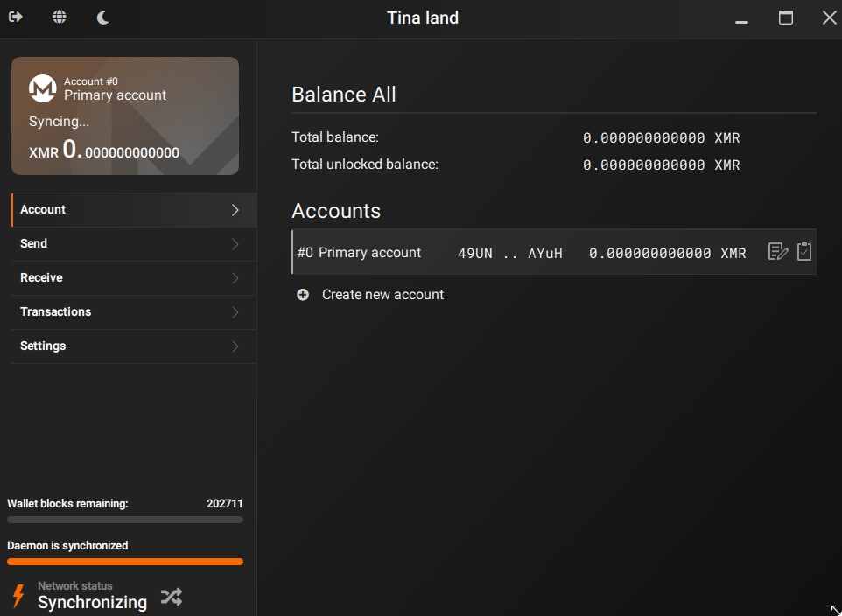Viewport: 842px width, 616px height.
Task: Click the wallet blocks remaining progress bar
Action: tap(125, 520)
